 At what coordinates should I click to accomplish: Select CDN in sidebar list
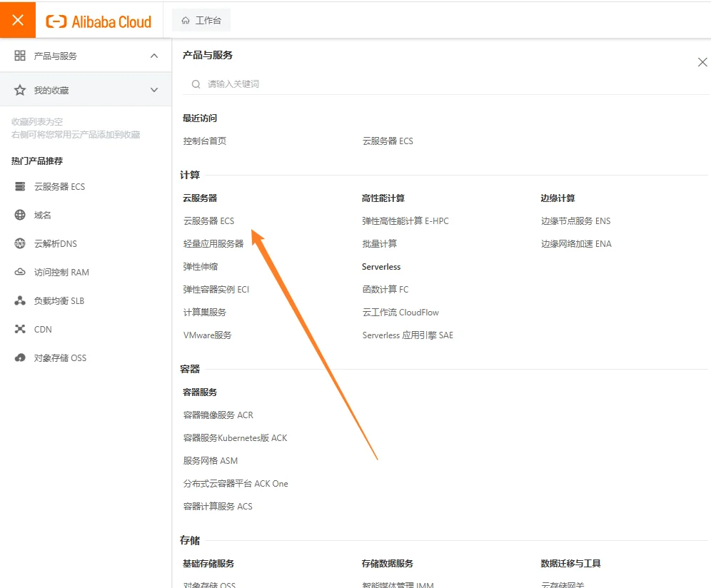(43, 329)
